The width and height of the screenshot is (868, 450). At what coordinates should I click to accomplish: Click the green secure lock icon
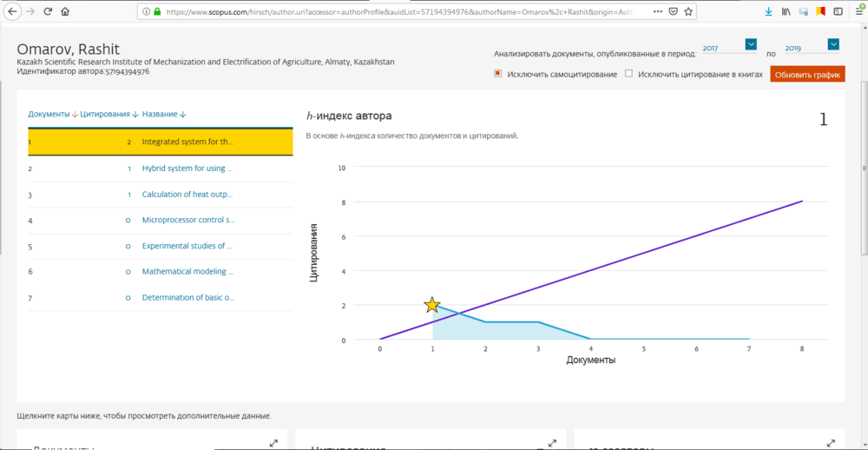156,11
